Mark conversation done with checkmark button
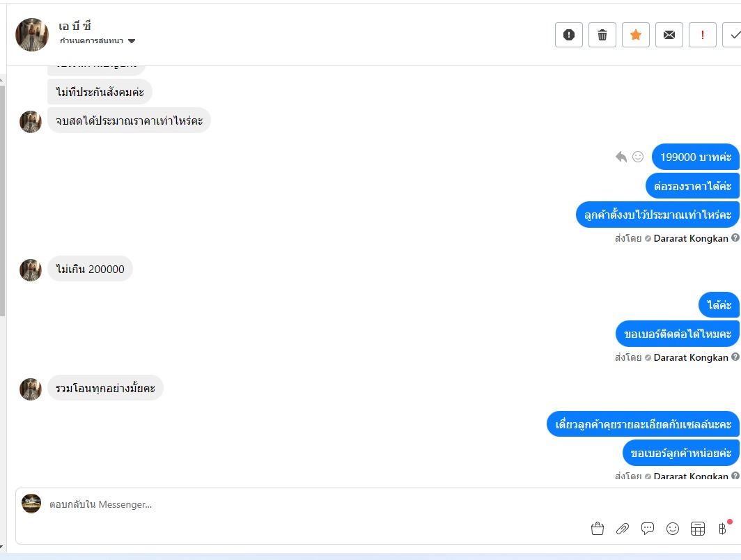 point(733,35)
